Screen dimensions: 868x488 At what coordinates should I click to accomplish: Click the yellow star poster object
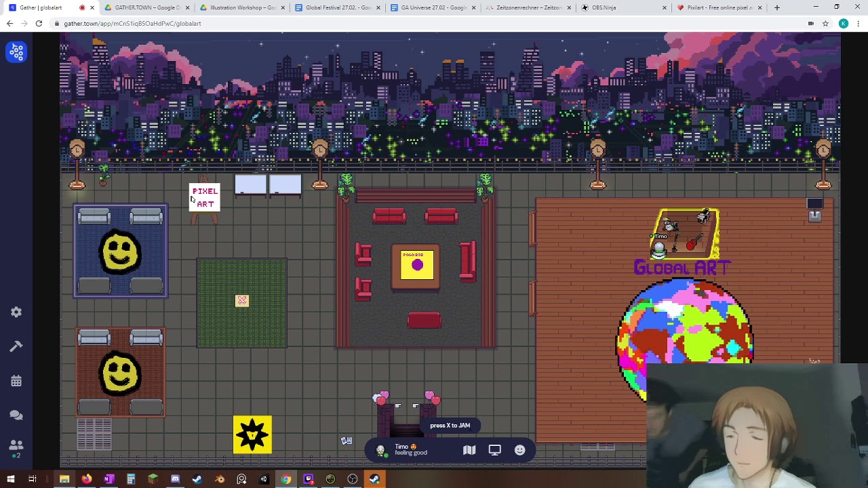(x=252, y=434)
